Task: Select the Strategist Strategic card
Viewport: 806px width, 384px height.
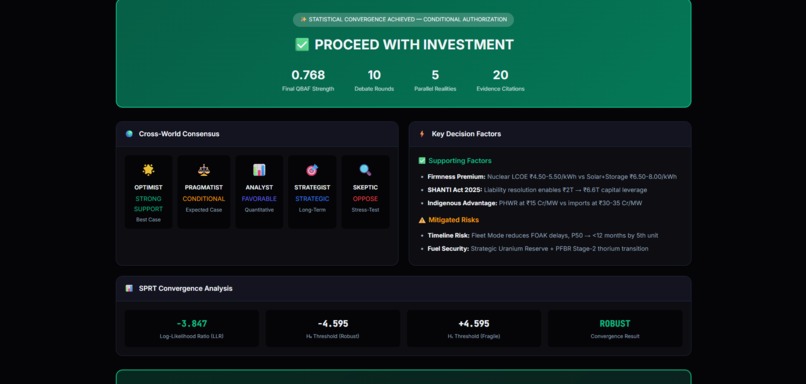Action: click(x=312, y=192)
